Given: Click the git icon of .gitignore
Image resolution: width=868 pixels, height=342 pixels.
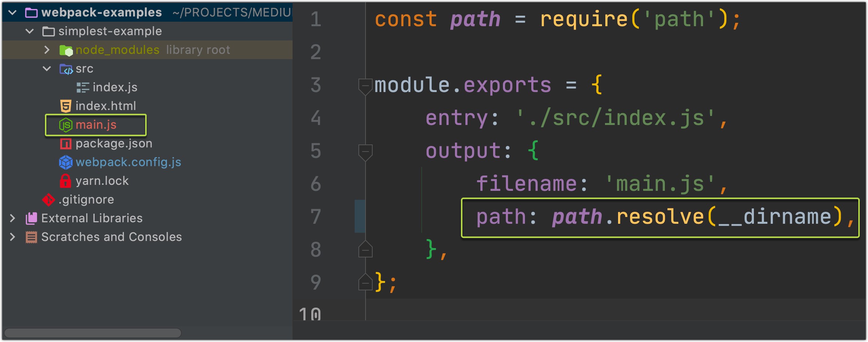Looking at the screenshot, I should tap(48, 200).
